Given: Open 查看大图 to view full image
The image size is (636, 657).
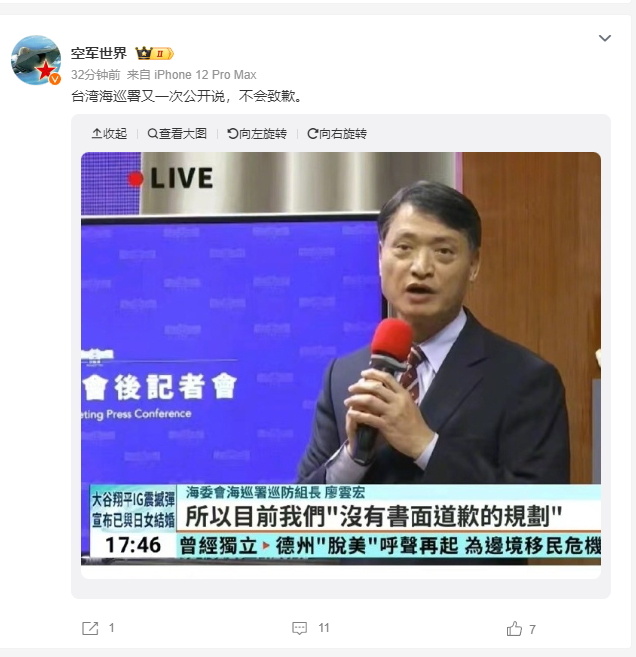Looking at the screenshot, I should [178, 134].
